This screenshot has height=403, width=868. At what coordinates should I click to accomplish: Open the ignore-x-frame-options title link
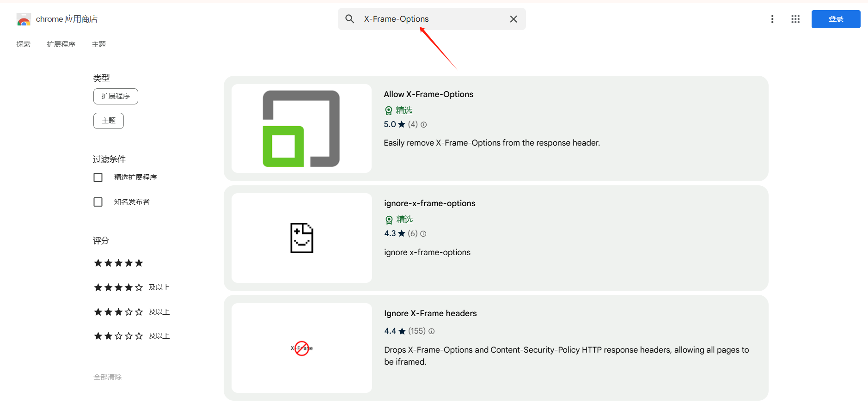(x=430, y=203)
